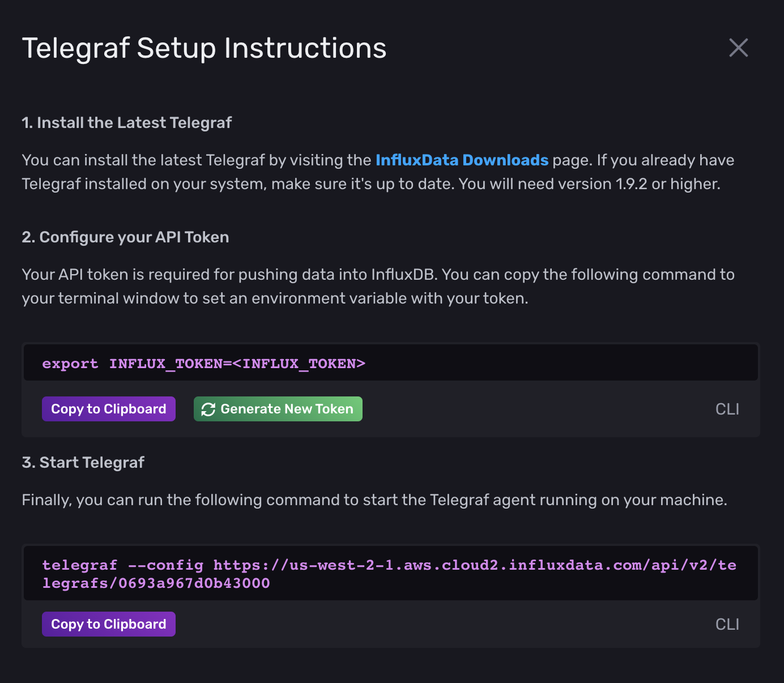Viewport: 784px width, 683px height.
Task: Click the Configure your API Token heading
Action: coord(125,237)
